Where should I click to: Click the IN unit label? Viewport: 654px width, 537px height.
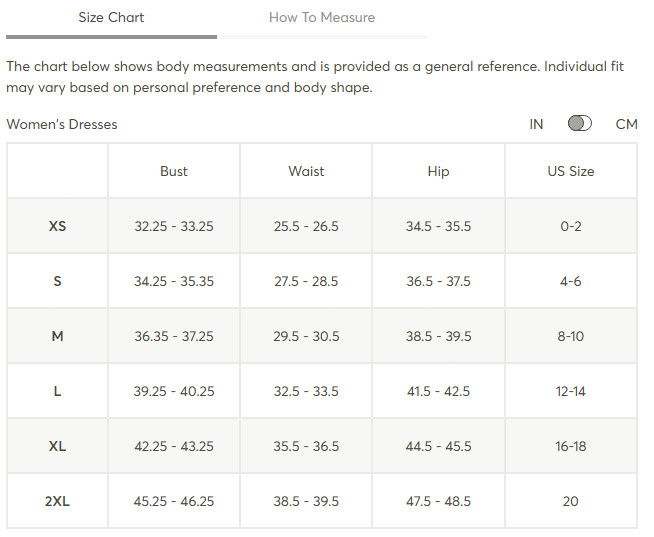(x=536, y=124)
